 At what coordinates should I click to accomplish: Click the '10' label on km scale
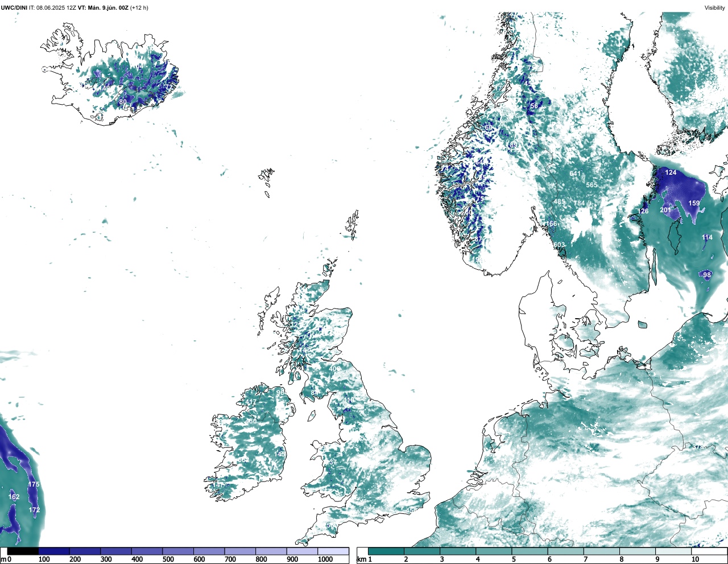tap(695, 559)
